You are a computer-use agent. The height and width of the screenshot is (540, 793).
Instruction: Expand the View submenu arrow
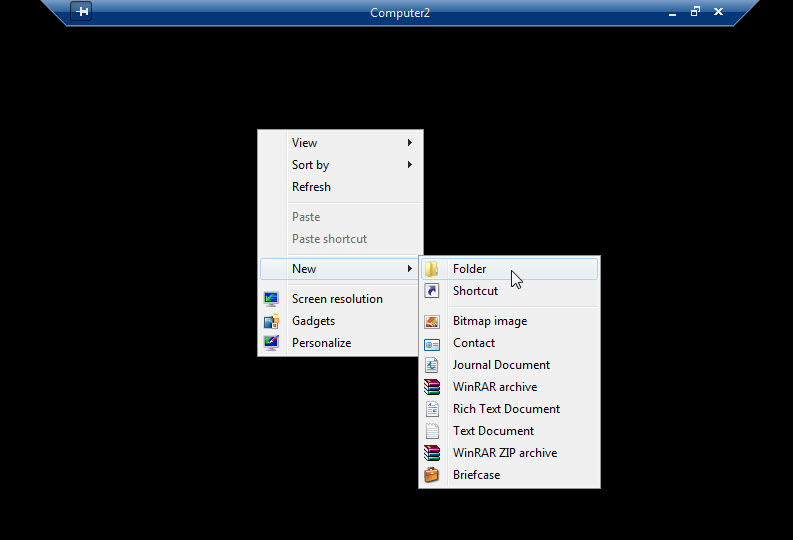coord(410,143)
